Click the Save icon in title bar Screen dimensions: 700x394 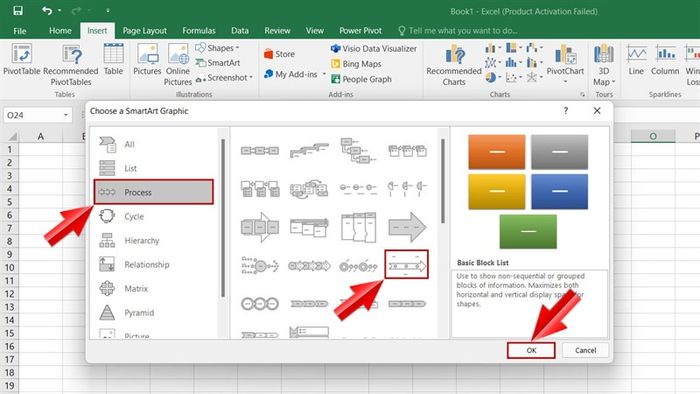(18, 10)
